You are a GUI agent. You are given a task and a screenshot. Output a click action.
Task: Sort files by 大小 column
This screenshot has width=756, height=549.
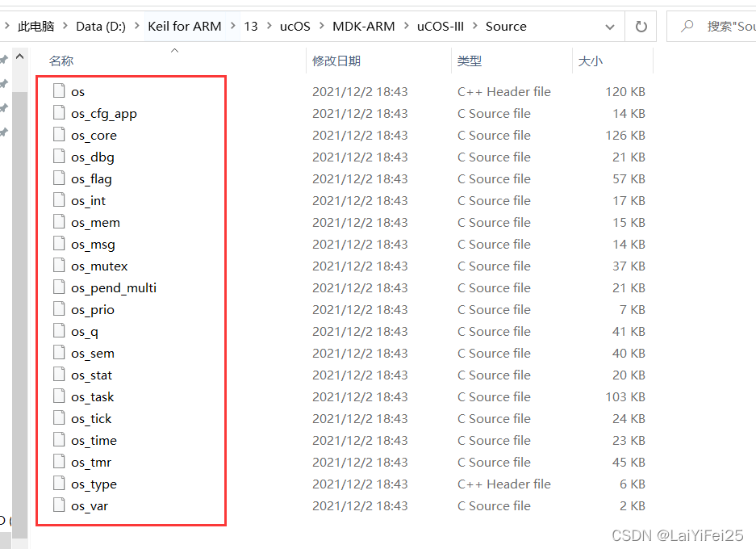pyautogui.click(x=590, y=61)
